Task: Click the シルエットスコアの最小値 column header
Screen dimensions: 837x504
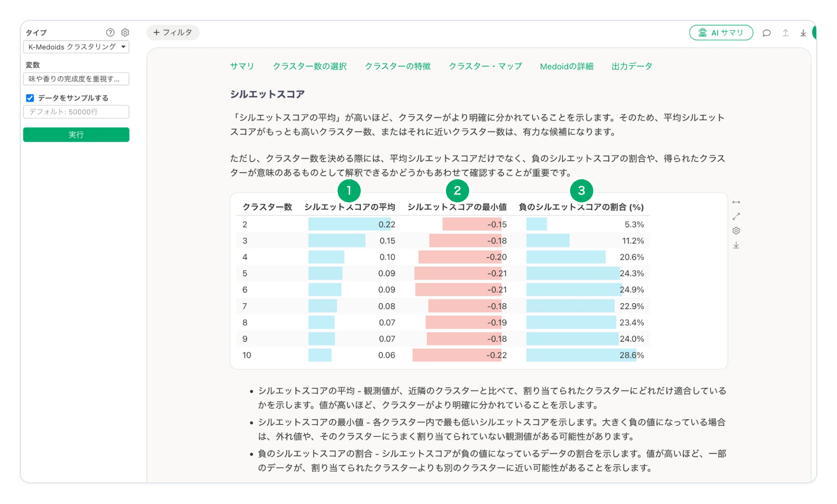Action: [x=457, y=207]
